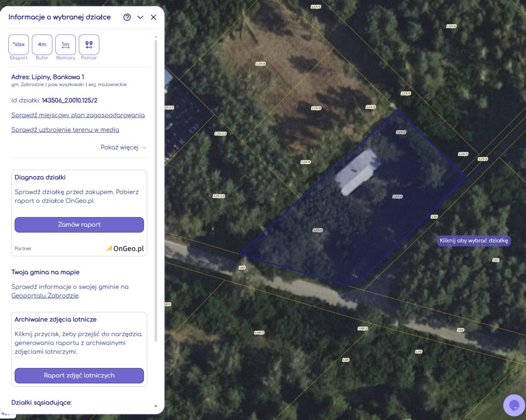
Task: Collapse the parcel information panel chevron
Action: pyautogui.click(x=140, y=17)
